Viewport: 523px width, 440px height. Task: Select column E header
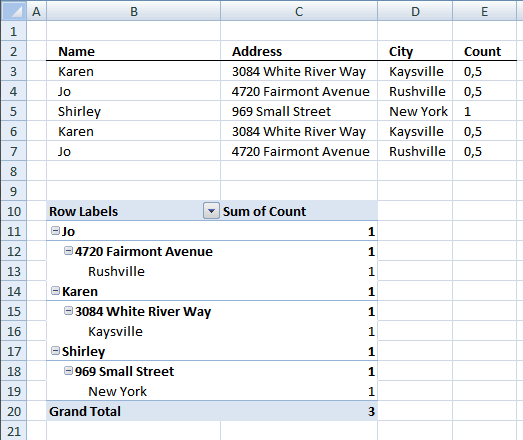[x=484, y=11]
